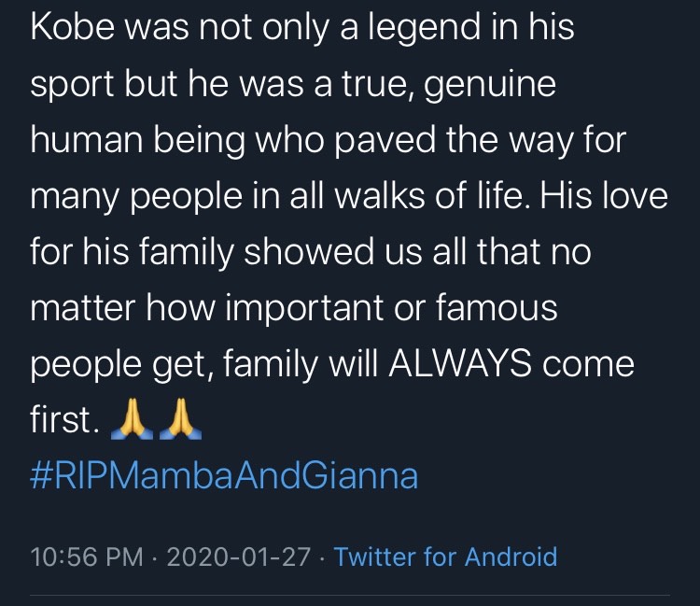Tap the first praying hands emoji

click(129, 423)
